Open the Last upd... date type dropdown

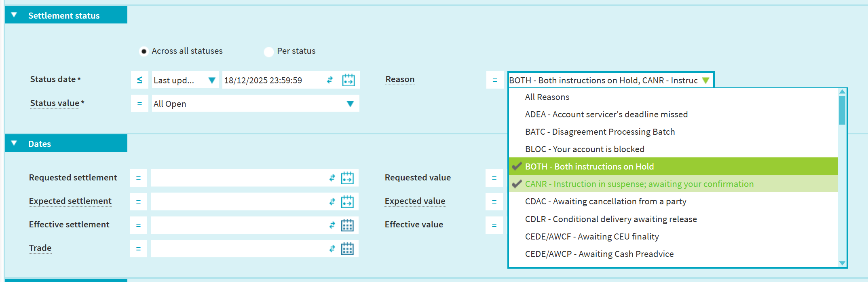(x=211, y=80)
